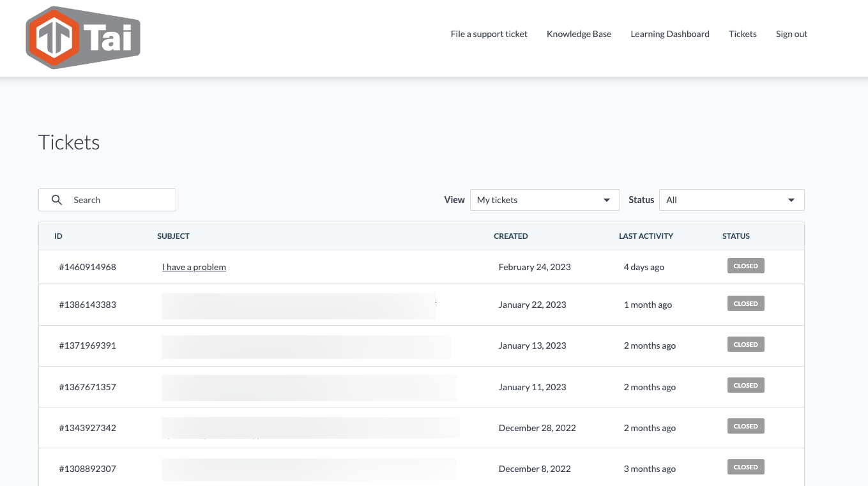Click the Tai logo icon

83,38
